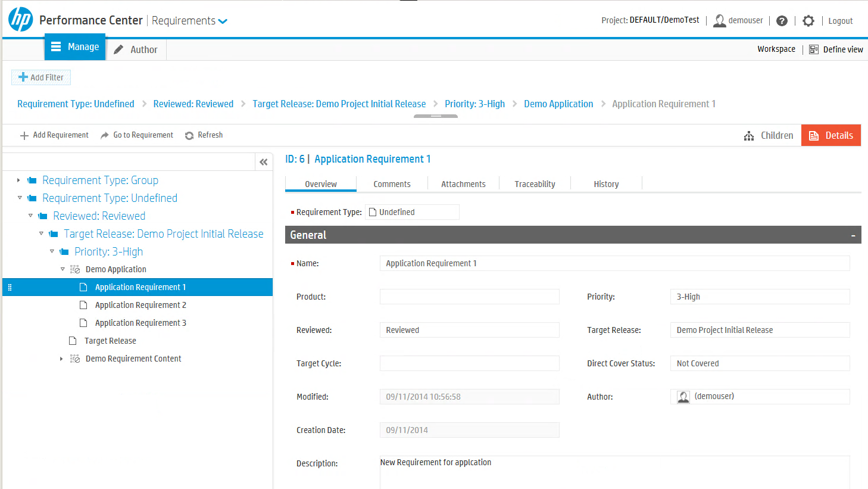
Task: Expand Requirement Type: Group tree node
Action: click(x=18, y=180)
